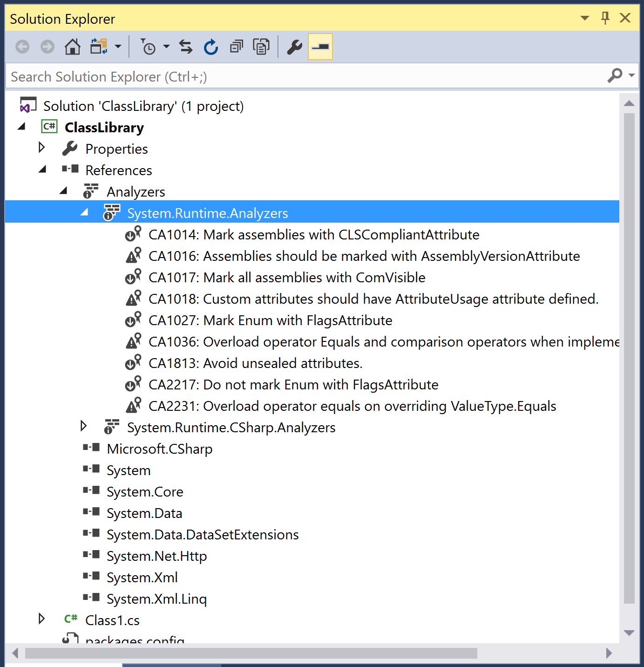Go to Home view in Solution Explorer
The width and height of the screenshot is (644, 667).
click(x=72, y=47)
